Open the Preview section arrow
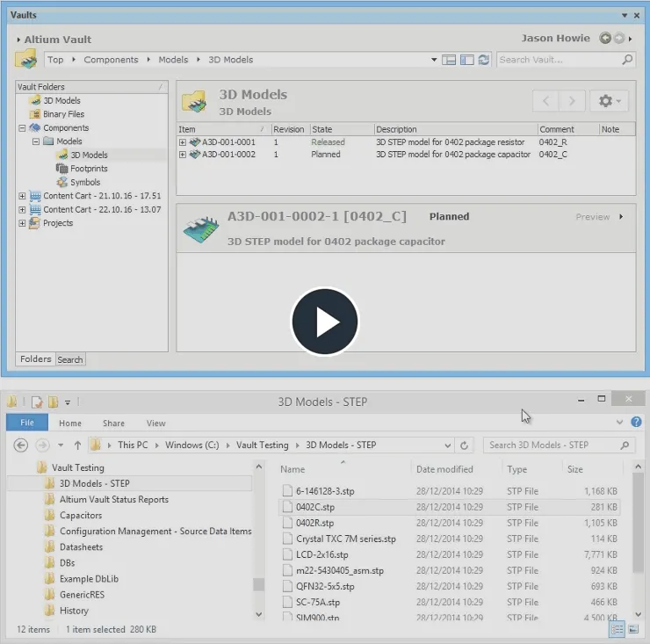This screenshot has width=650, height=644. 621,216
